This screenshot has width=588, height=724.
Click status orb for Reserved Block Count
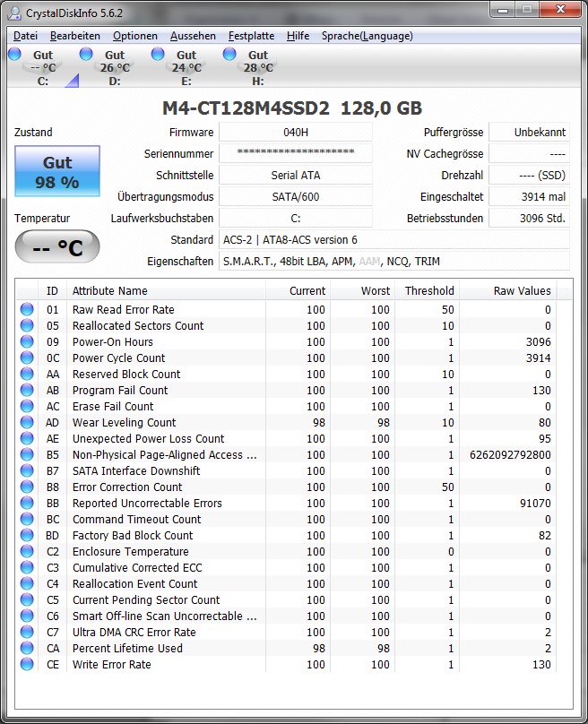(x=27, y=374)
